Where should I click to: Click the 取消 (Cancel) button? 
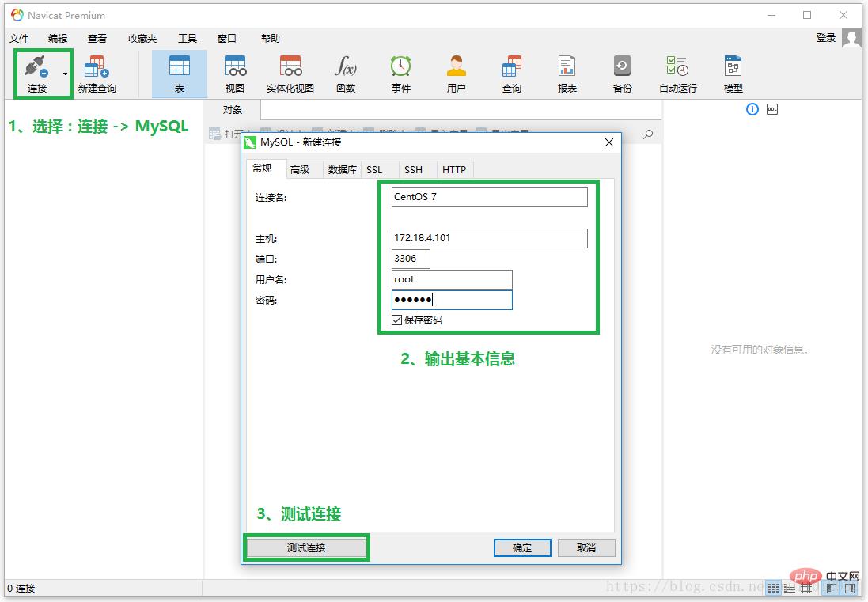pyautogui.click(x=586, y=547)
